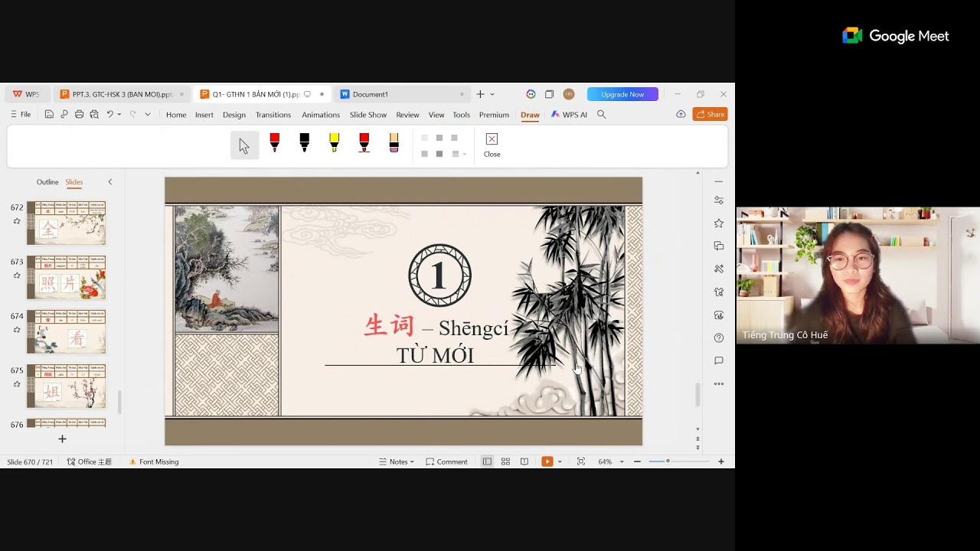Expand the new tab dropdown arrow
Viewport: 980px width, 551px height.
coord(492,94)
